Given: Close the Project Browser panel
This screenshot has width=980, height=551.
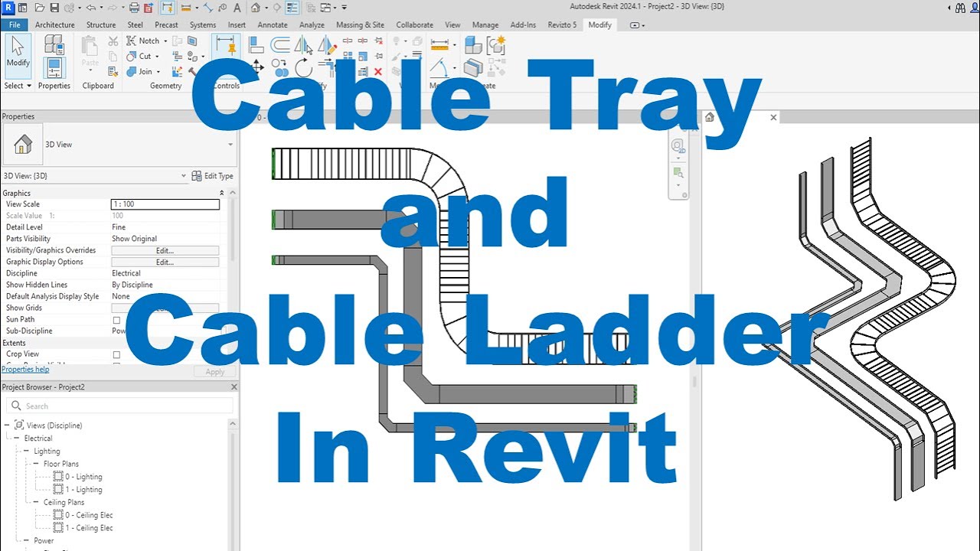Looking at the screenshot, I should coord(234,387).
